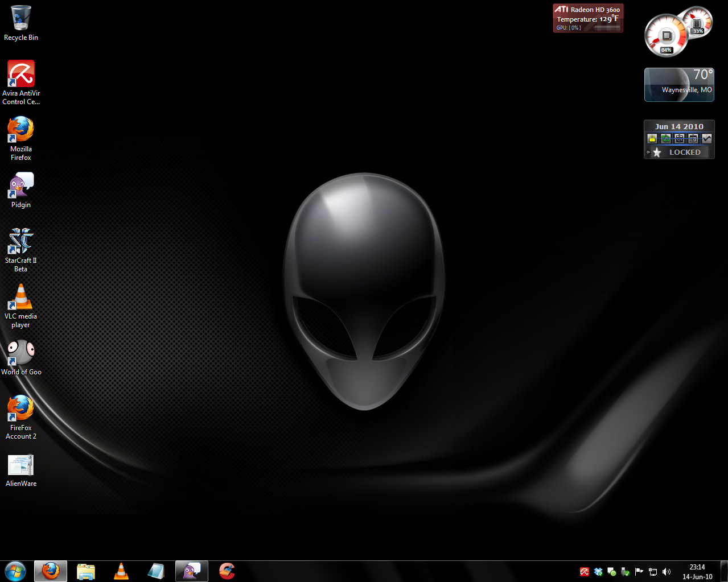Open Mozilla Firefox desktop shortcut
The width and height of the screenshot is (728, 582).
click(x=20, y=130)
